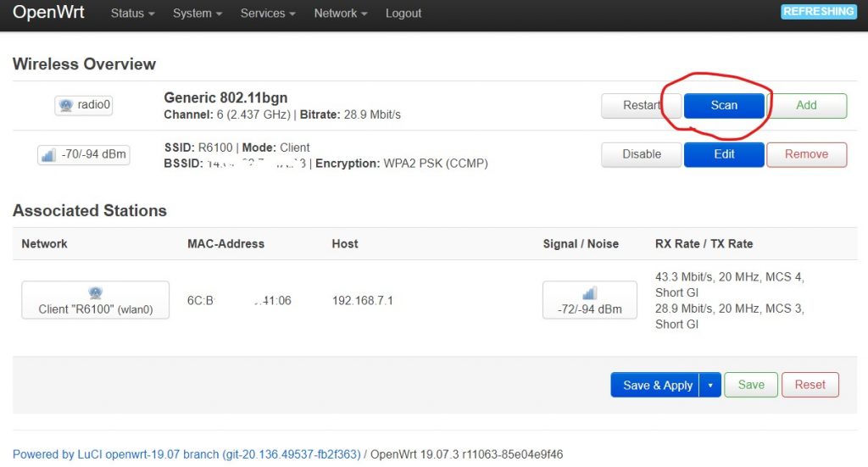Edit the R6100 wireless network
868x467 pixels.
[x=724, y=154]
